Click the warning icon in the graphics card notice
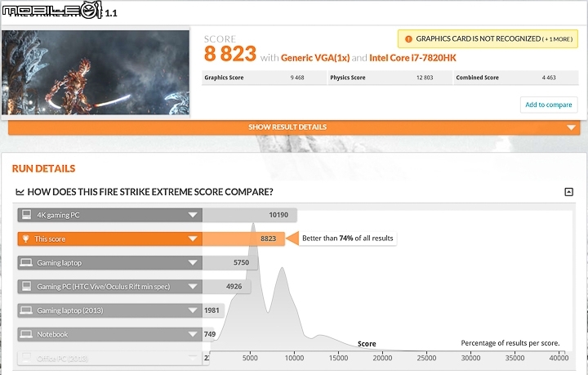The image size is (588, 375). point(408,39)
